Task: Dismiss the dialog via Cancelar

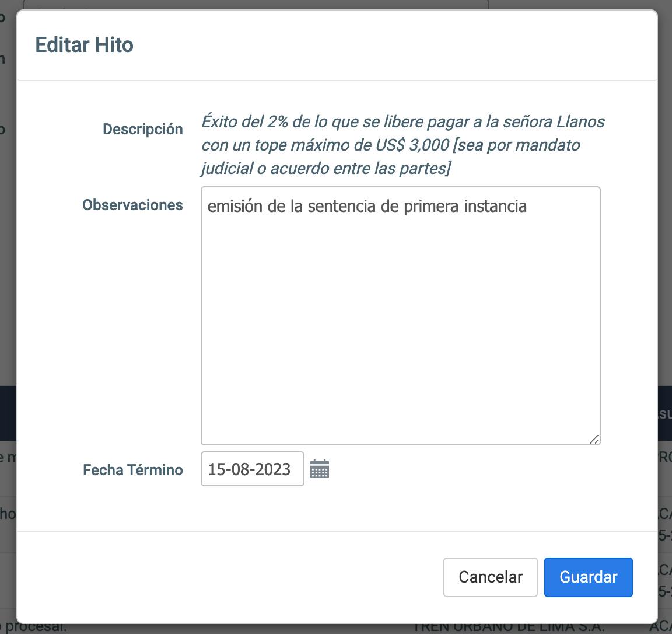Action: click(x=490, y=577)
